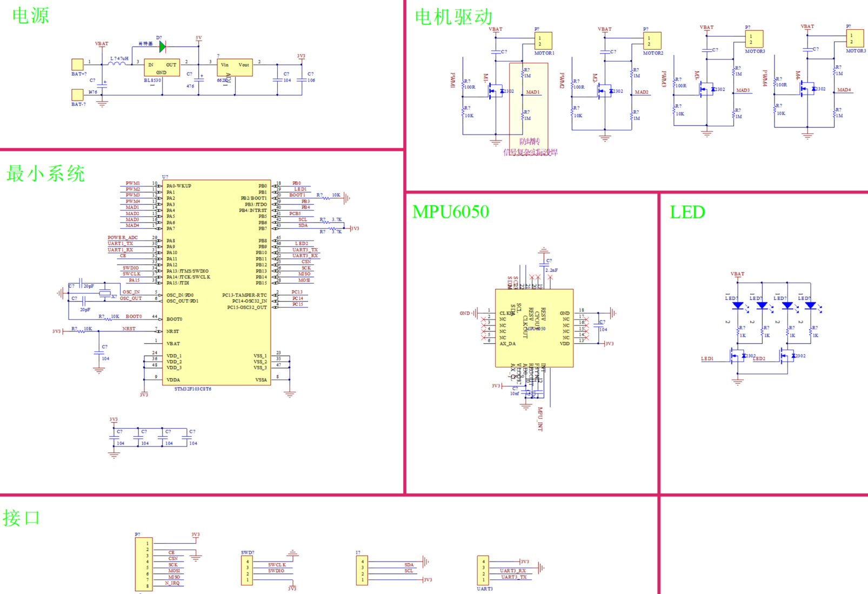Image resolution: width=868 pixels, height=594 pixels.
Task: Select the UART1_RX net label
Action: (x=120, y=250)
